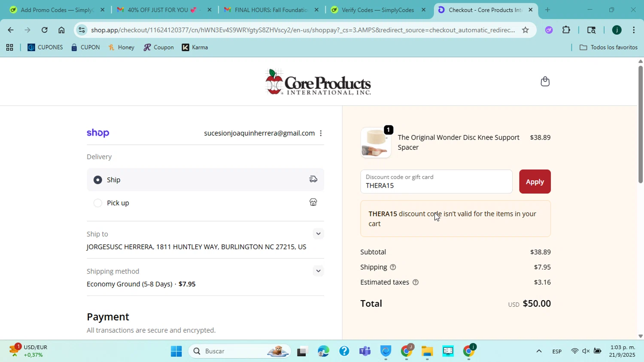Screen dimensions: 644x362
Task: Click the page vertical scrollbar
Action: coord(640,125)
